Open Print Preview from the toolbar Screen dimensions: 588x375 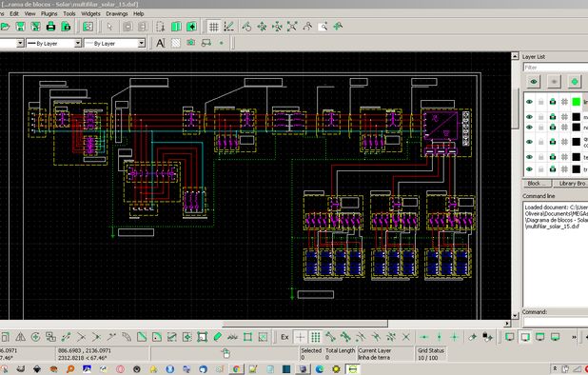pyautogui.click(x=66, y=27)
